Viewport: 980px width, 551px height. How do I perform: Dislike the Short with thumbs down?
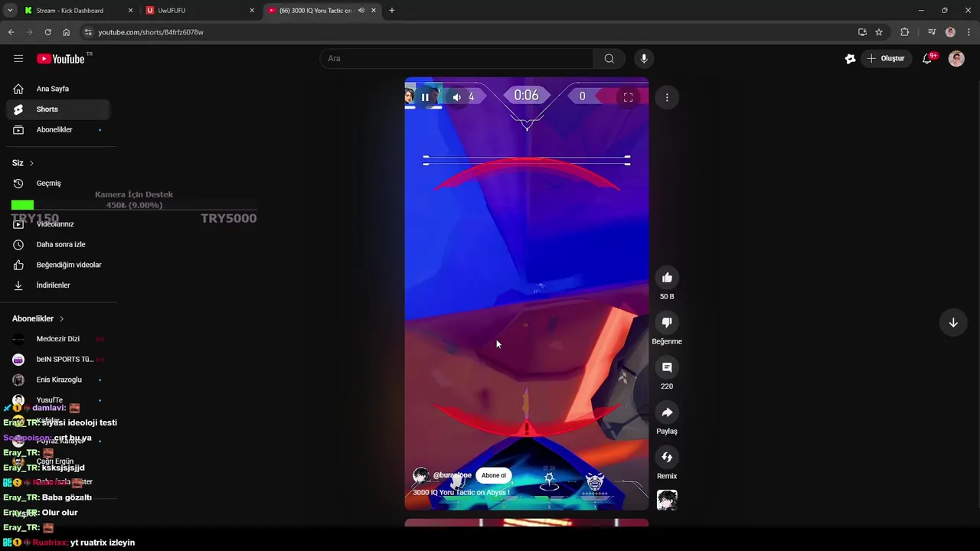[667, 323]
